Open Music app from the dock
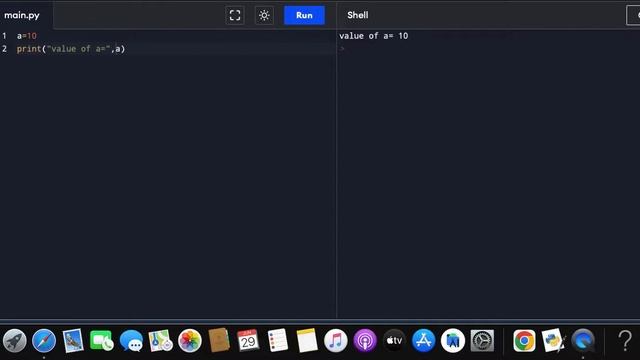This screenshot has height=360, width=640. (336, 340)
